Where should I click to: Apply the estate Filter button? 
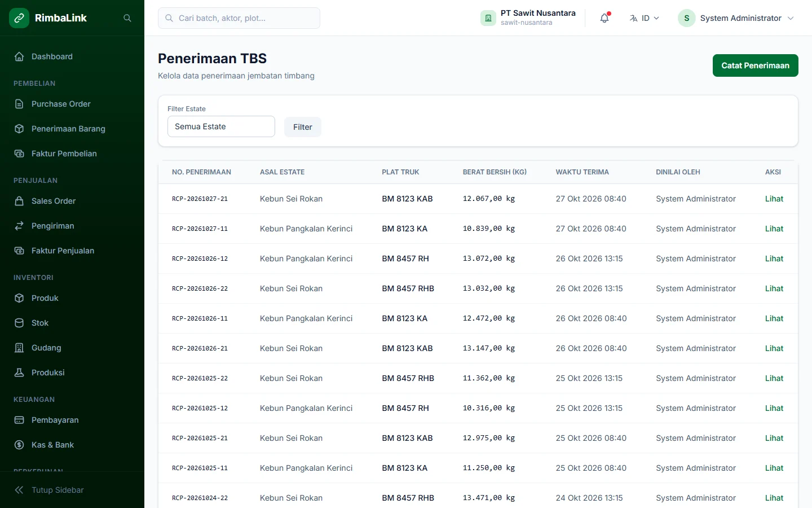click(x=303, y=127)
